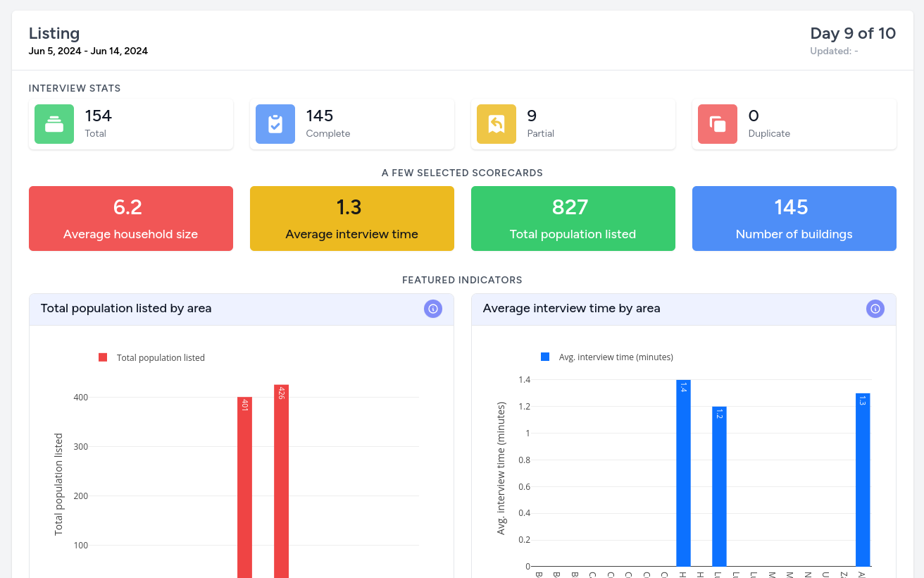This screenshot has width=924, height=578.
Task: Click the Day 9 of 10 header
Action: tap(853, 33)
